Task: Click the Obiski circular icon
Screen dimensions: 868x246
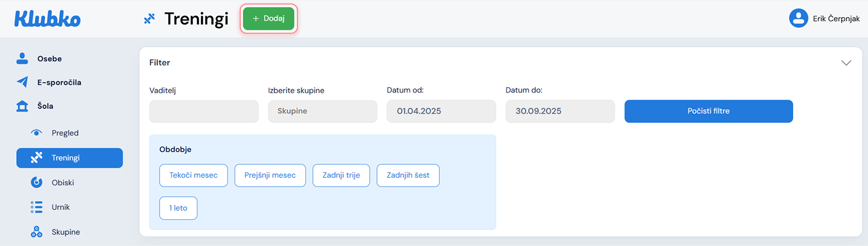Action: tap(36, 182)
